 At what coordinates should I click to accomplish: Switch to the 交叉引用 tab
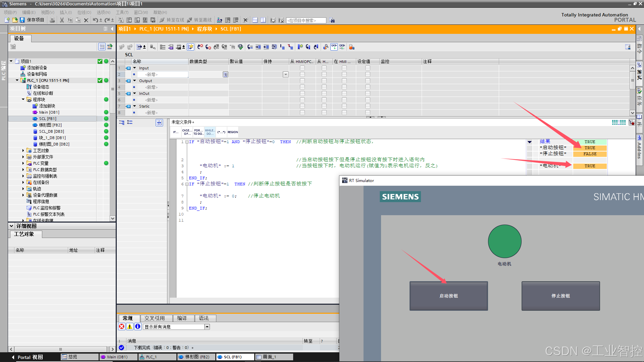154,318
